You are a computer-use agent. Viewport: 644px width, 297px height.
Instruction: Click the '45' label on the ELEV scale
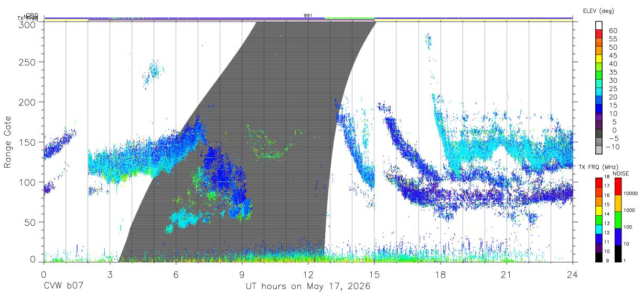pos(613,56)
